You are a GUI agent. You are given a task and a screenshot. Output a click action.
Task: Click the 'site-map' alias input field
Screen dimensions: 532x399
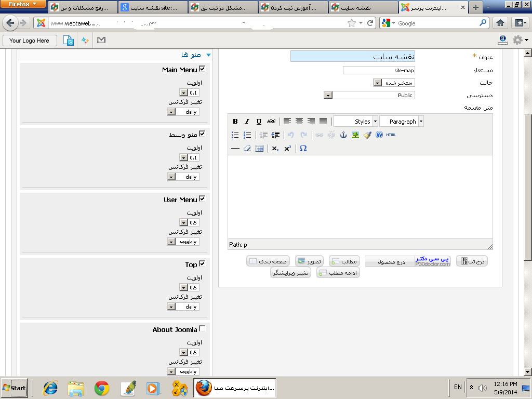[x=379, y=70]
